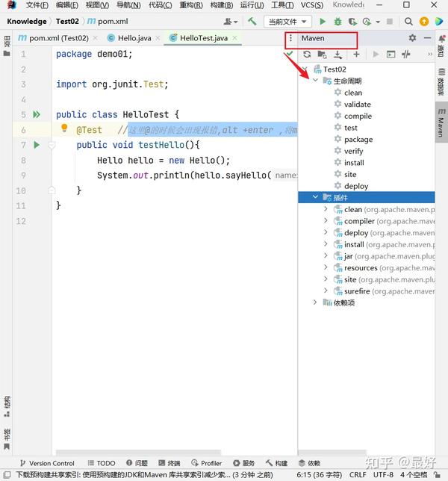Open the VCS menu

click(312, 5)
